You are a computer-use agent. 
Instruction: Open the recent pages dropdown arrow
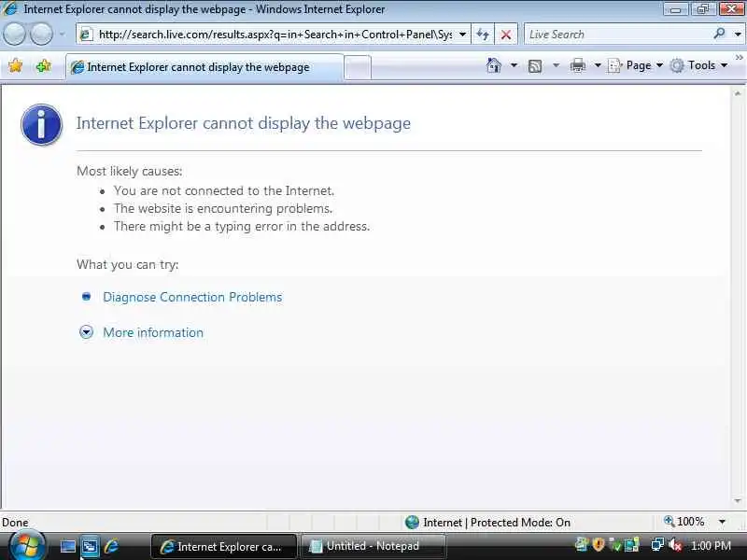62,35
